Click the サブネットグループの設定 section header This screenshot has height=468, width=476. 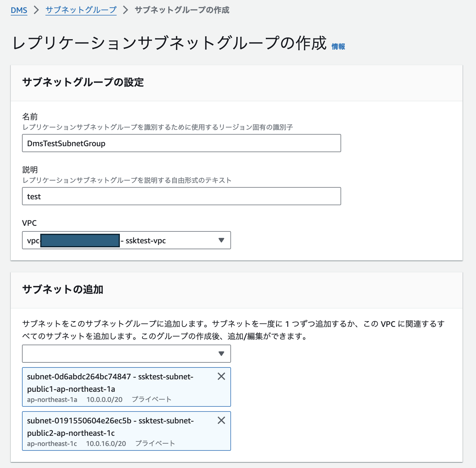[x=83, y=82]
